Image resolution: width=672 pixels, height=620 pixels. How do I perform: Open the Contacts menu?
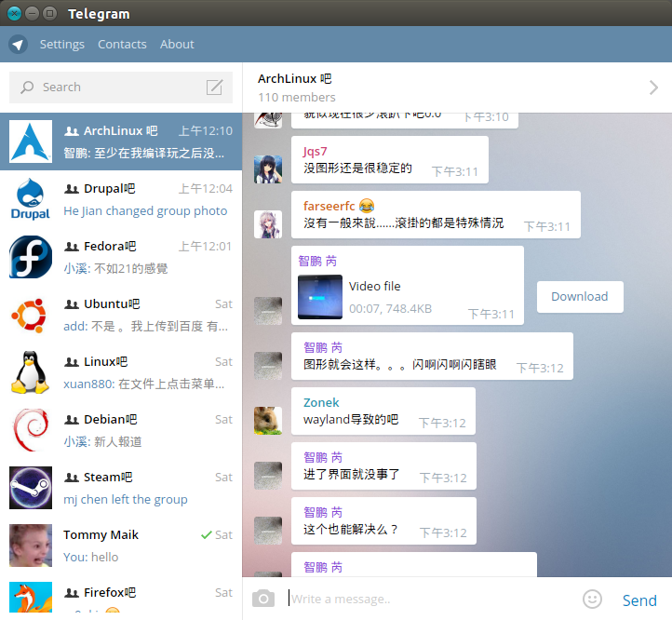[122, 44]
